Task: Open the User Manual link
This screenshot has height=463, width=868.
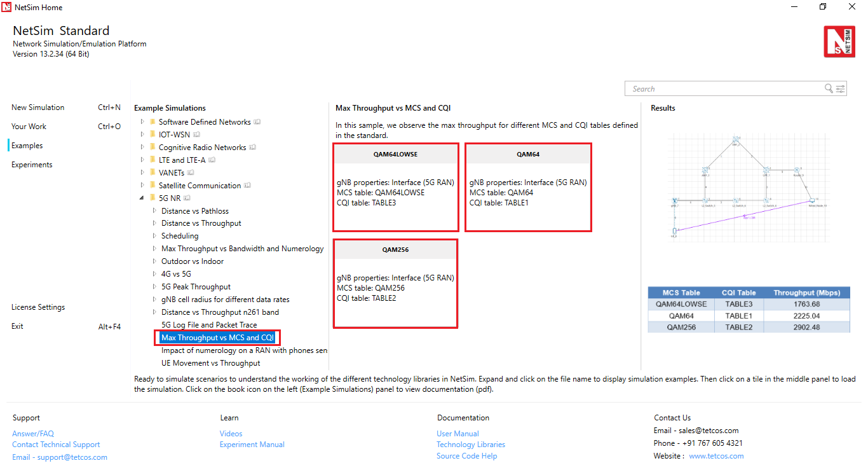Action: pos(458,434)
